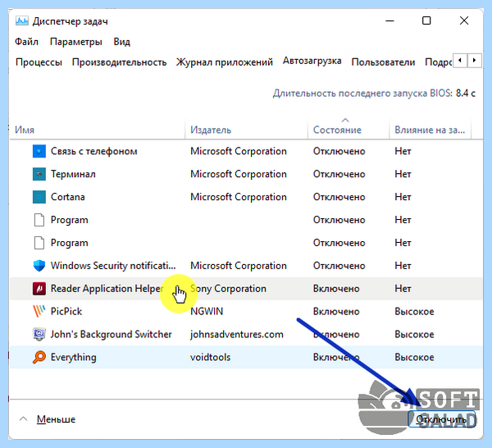Click the Связь с телефоном app icon
492x448 pixels.
(39, 151)
